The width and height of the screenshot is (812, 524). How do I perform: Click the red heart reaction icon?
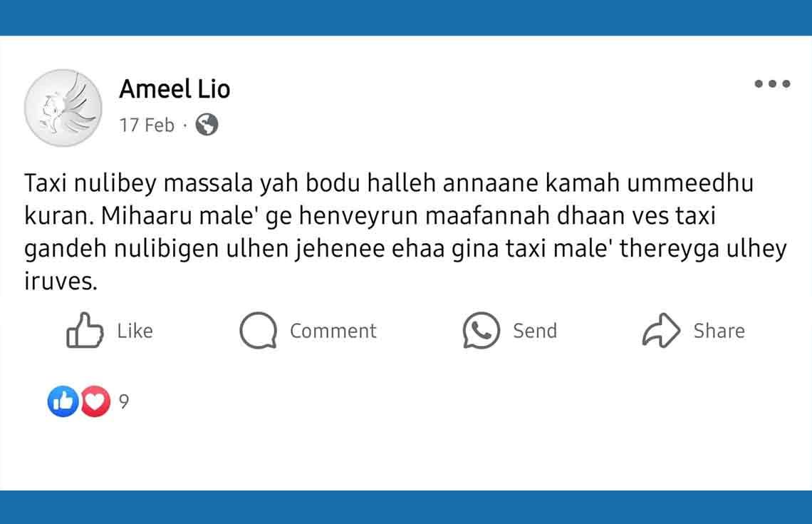(95, 402)
